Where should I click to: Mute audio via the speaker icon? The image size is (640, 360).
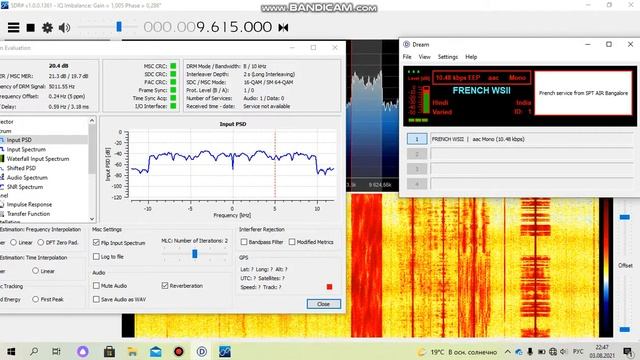click(x=64, y=28)
